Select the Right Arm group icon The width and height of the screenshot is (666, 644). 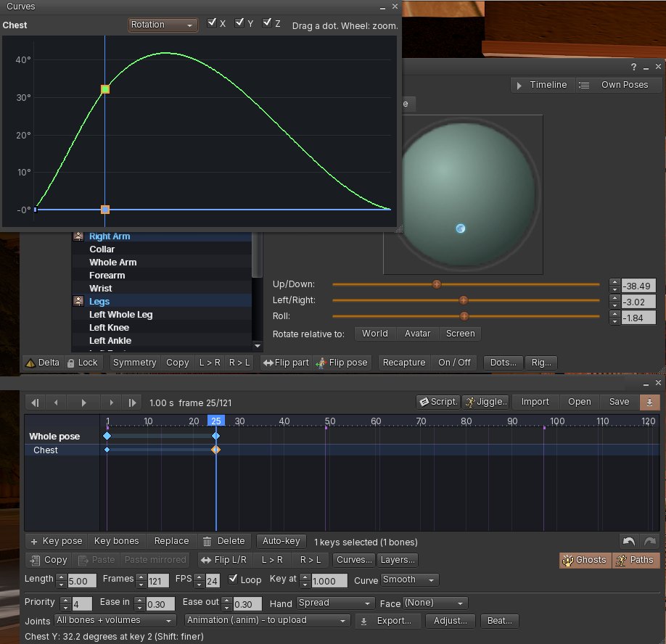tap(78, 236)
